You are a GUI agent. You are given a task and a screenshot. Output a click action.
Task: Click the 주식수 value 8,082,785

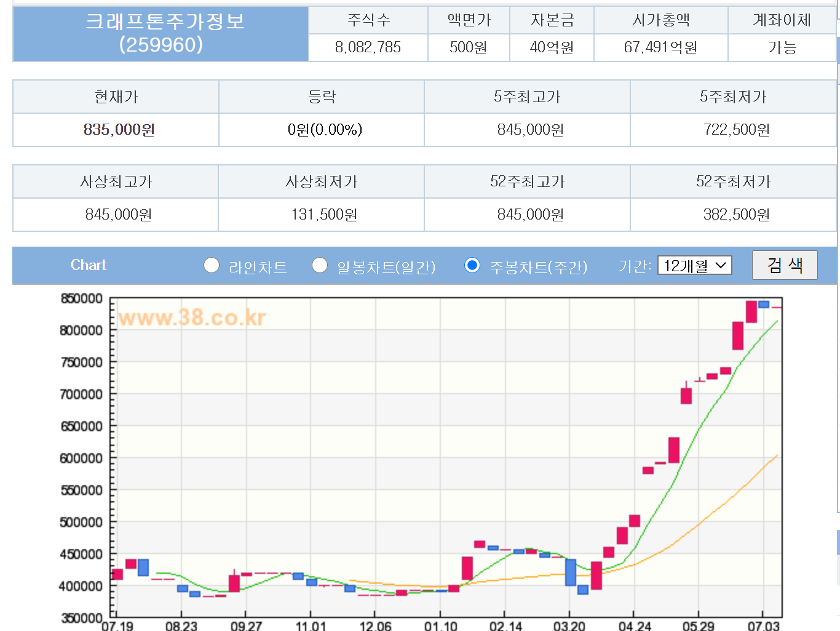(x=368, y=47)
